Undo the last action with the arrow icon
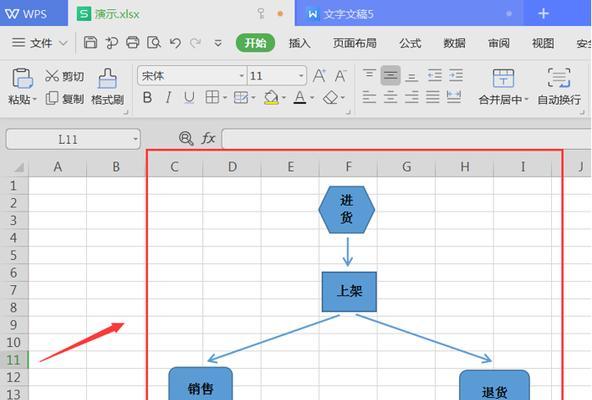 [x=175, y=43]
